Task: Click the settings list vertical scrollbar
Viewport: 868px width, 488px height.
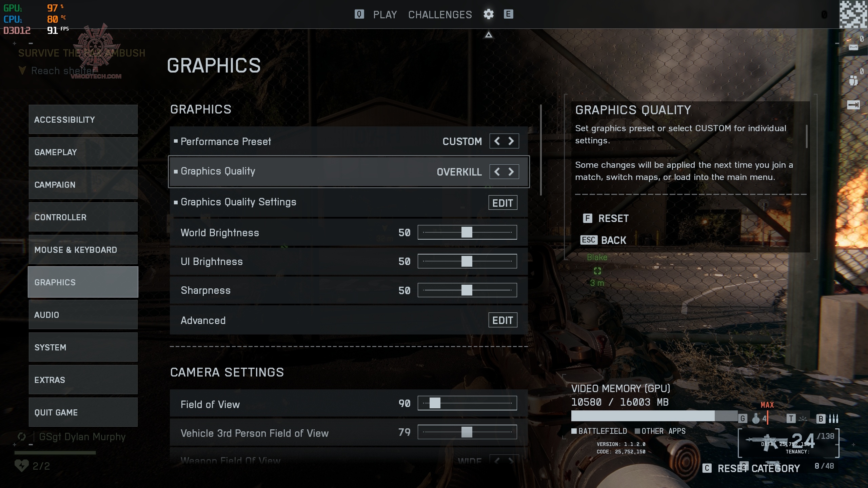Action: click(x=541, y=150)
